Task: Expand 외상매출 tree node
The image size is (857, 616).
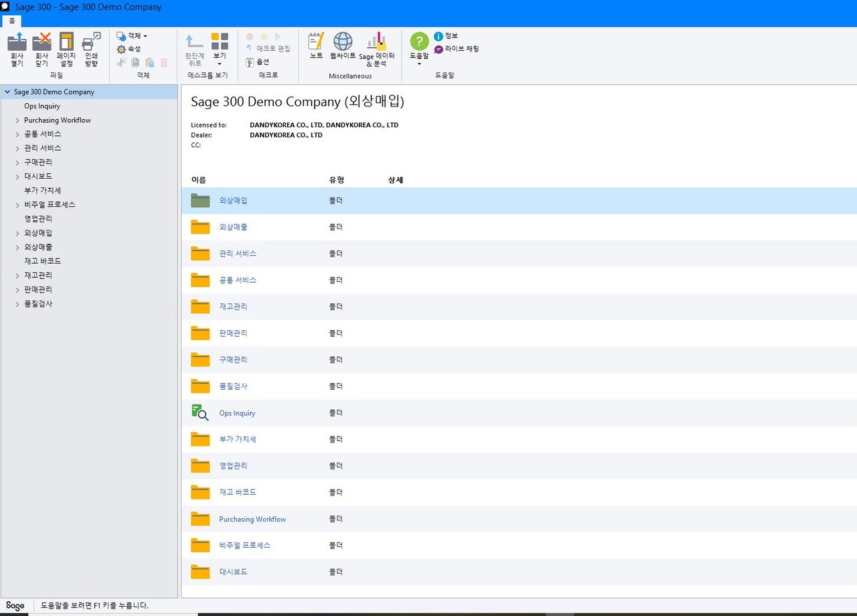Action: click(x=17, y=248)
